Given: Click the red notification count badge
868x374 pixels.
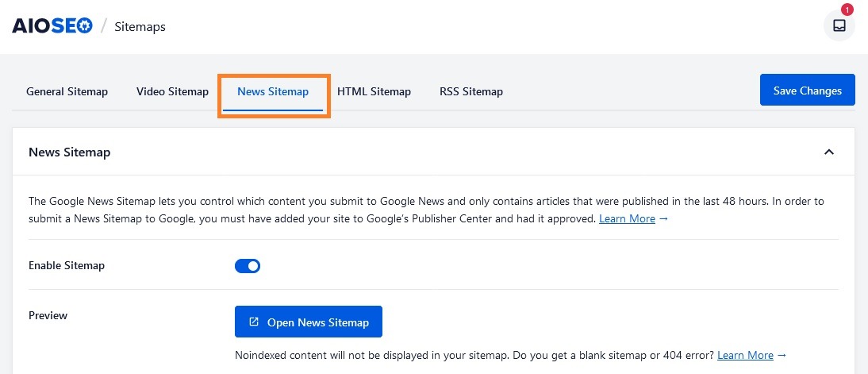Looking at the screenshot, I should click(847, 10).
